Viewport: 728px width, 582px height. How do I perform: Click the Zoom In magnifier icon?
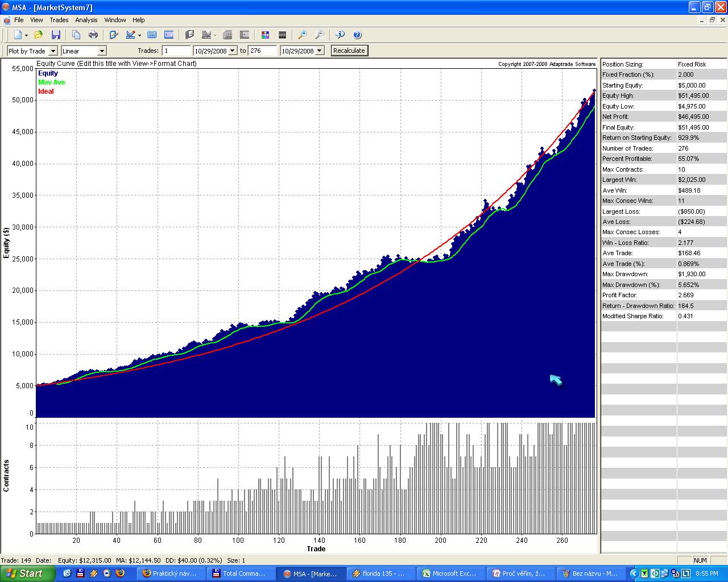303,35
